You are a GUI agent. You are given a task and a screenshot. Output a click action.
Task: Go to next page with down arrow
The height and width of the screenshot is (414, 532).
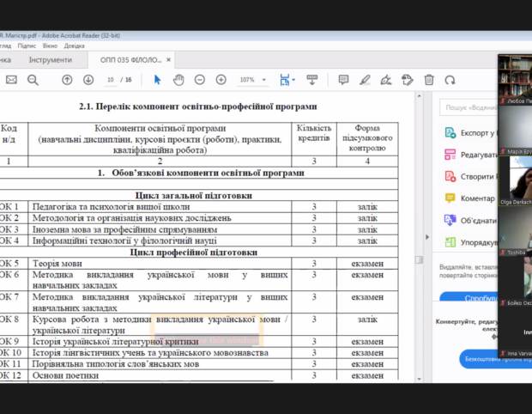point(88,80)
